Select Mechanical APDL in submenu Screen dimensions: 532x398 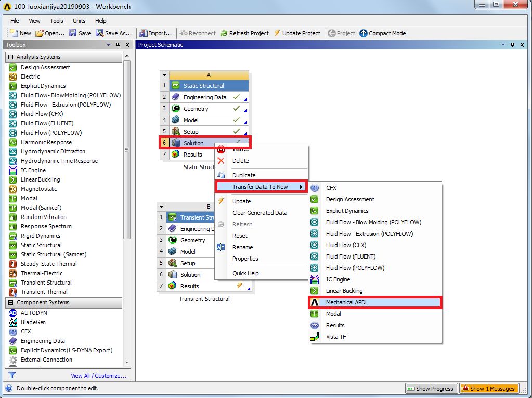click(x=375, y=302)
